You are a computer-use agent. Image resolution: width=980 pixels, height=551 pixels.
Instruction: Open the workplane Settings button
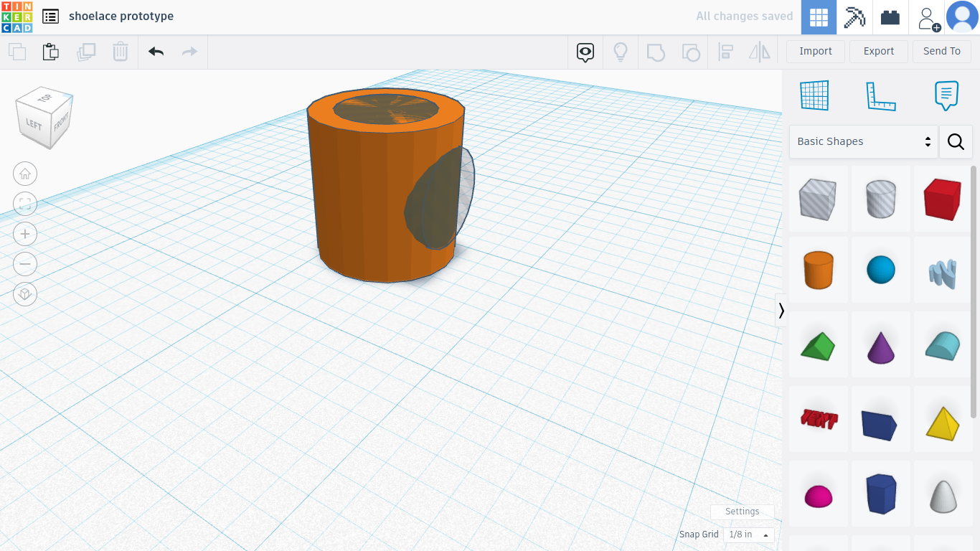point(742,512)
